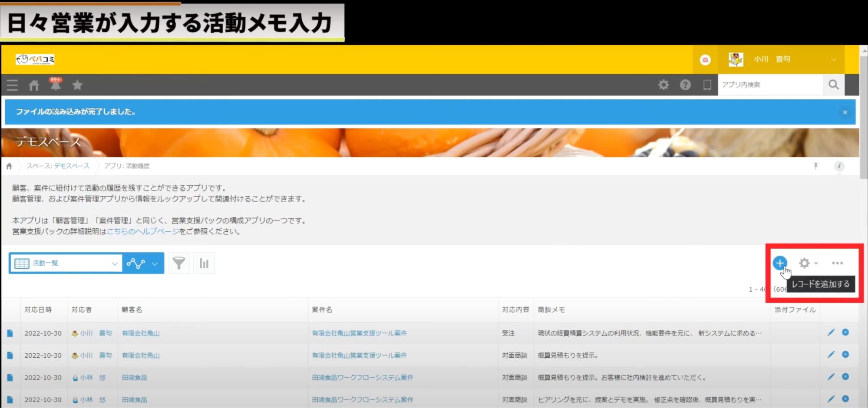Navigate to デモスペース breadcrumb
The height and width of the screenshot is (408, 868).
pyautogui.click(x=72, y=166)
